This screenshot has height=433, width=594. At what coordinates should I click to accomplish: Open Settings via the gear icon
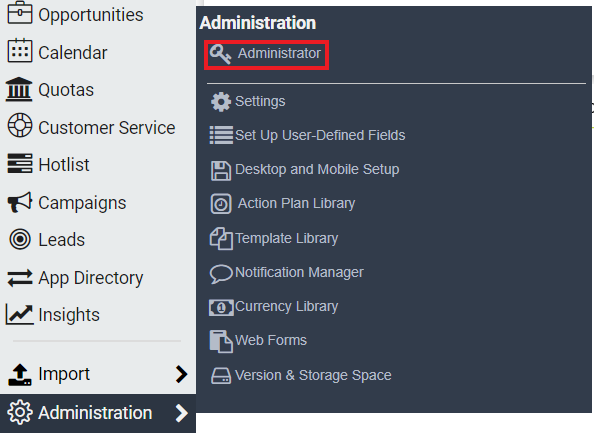[221, 102]
